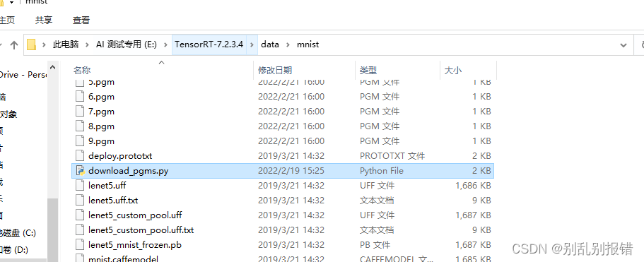The width and height of the screenshot is (644, 262).
Task: Select 7.pgm file icon
Action: click(x=80, y=112)
